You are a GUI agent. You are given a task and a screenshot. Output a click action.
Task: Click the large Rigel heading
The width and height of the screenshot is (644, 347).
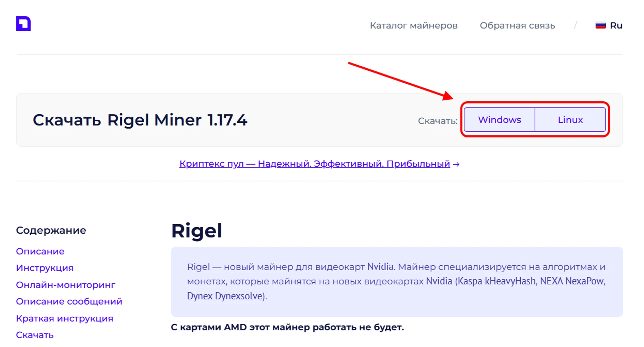coord(196,231)
